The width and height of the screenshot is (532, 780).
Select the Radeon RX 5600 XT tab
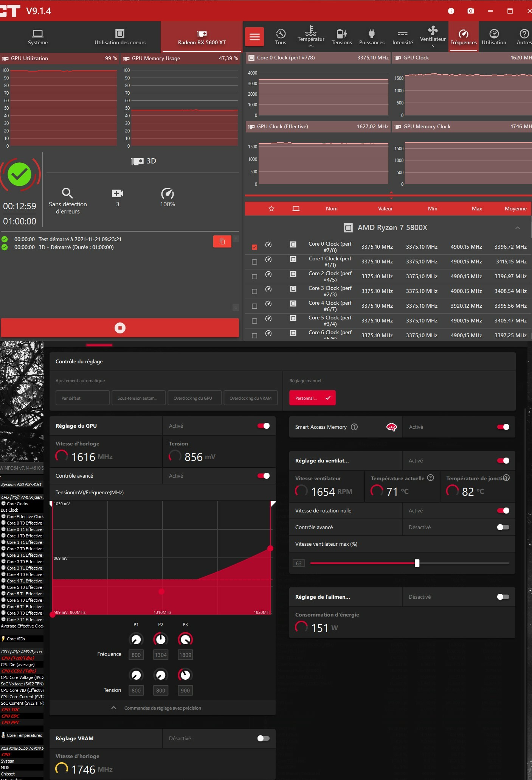click(202, 37)
